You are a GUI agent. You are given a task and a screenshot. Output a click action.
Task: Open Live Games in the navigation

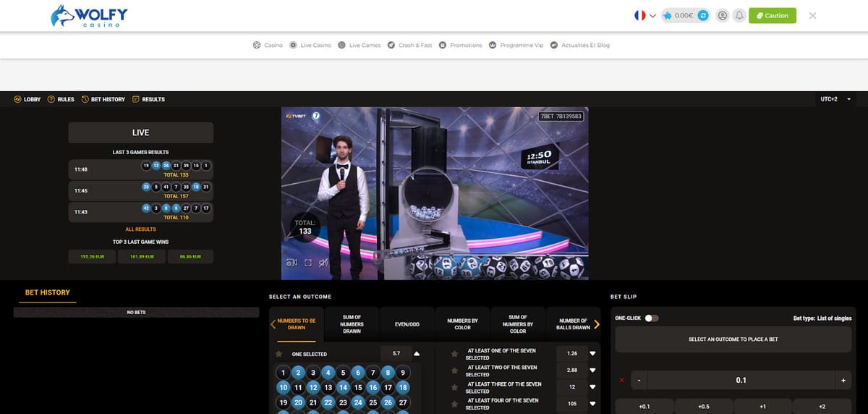(x=359, y=45)
